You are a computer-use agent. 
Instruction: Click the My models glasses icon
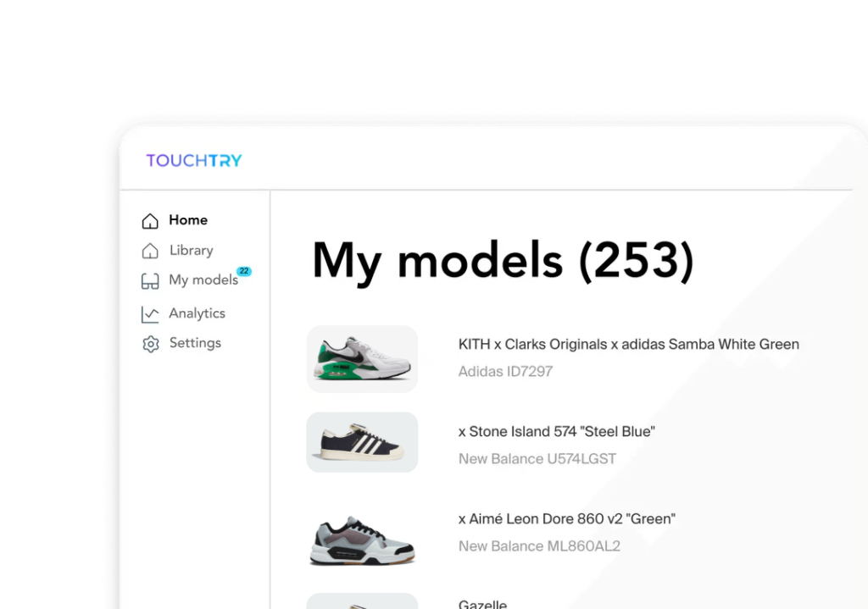pos(150,281)
